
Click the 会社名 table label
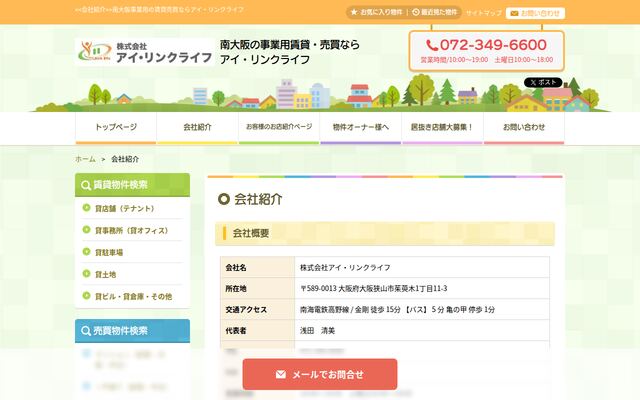(x=236, y=268)
